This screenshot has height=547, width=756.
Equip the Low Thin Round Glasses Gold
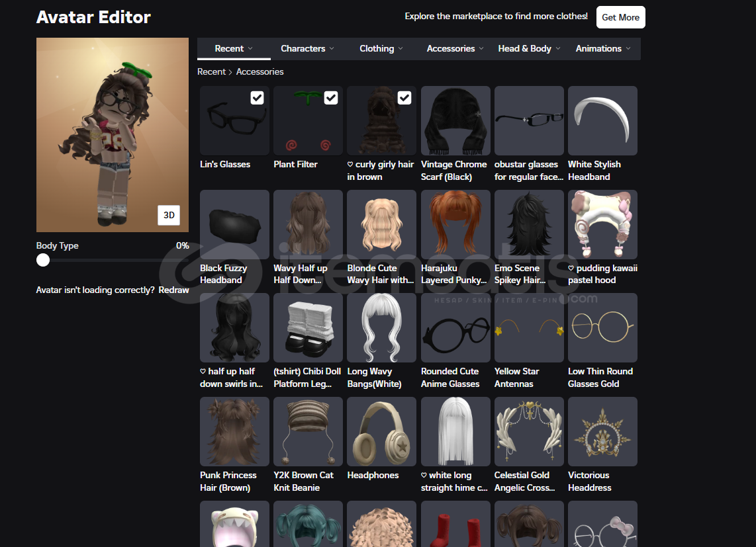coord(602,327)
